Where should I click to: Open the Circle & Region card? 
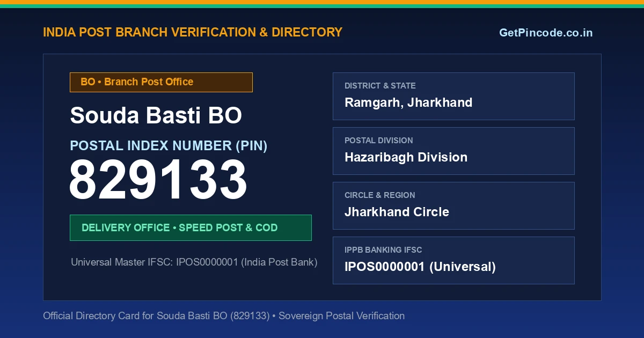453,205
